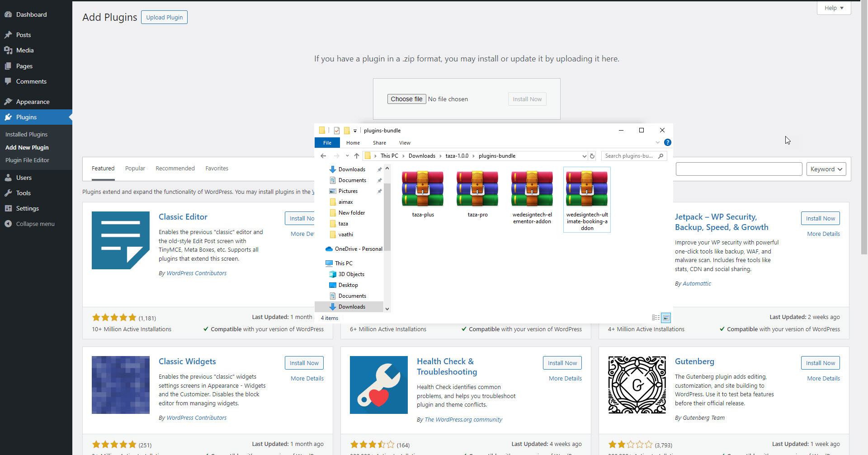This screenshot has width=868, height=455.
Task: Open Comments sidebar icon
Action: [x=8, y=81]
